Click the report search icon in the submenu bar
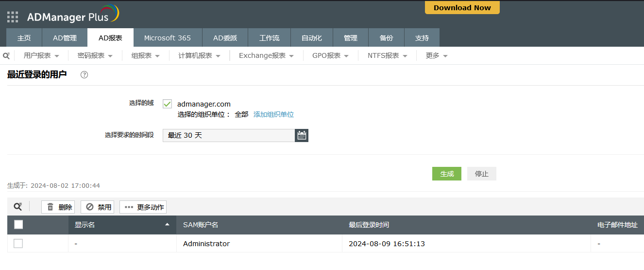Viewport: 644px width, 270px height. point(6,56)
